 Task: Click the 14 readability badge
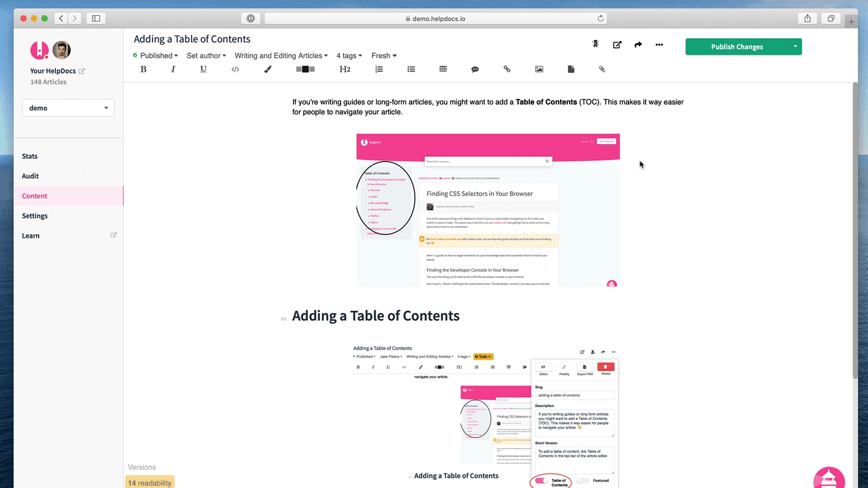click(149, 483)
